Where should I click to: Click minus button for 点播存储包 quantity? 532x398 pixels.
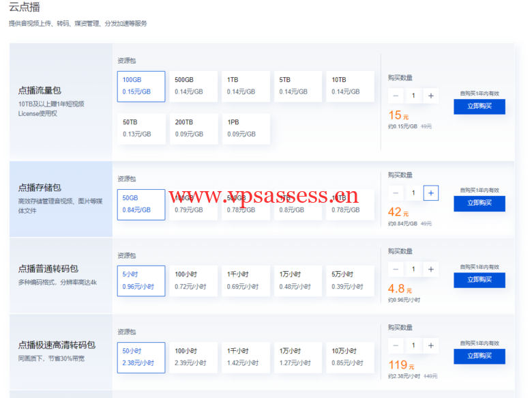tap(396, 193)
